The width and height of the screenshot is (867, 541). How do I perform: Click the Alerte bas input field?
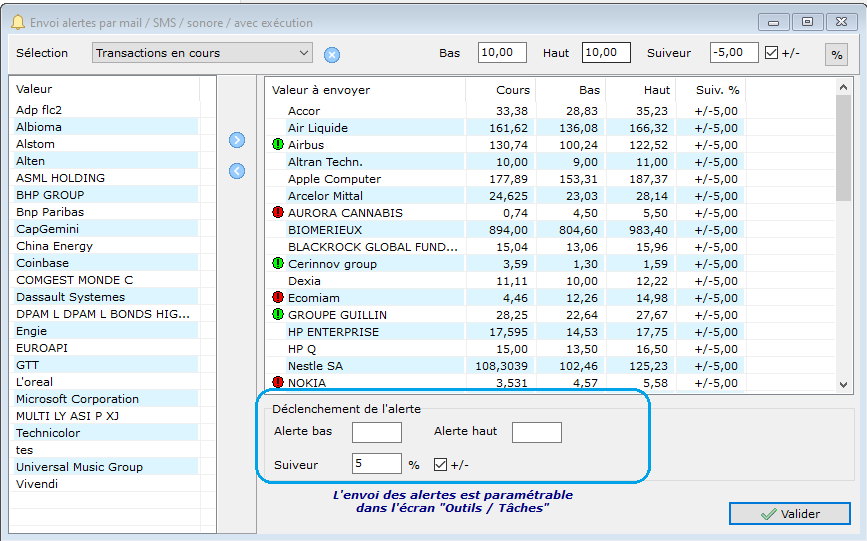tap(377, 432)
